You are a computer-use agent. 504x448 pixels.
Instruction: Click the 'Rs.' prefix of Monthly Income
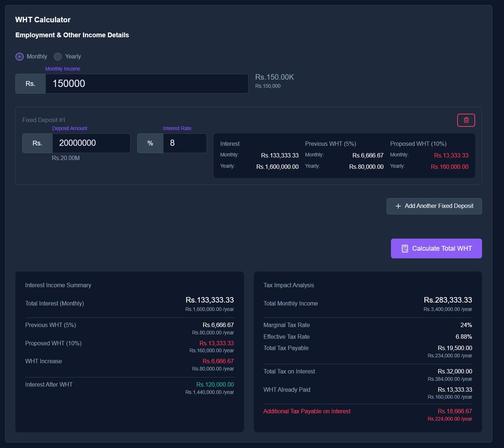[x=30, y=84]
